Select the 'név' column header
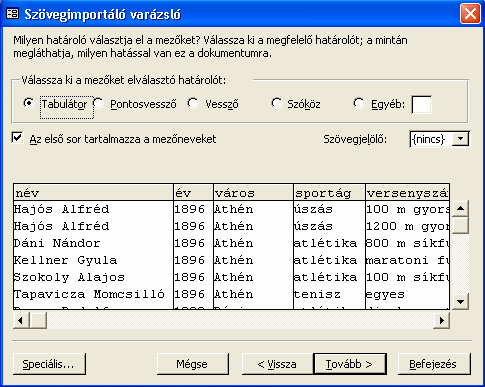485x387 pixels. [93, 193]
